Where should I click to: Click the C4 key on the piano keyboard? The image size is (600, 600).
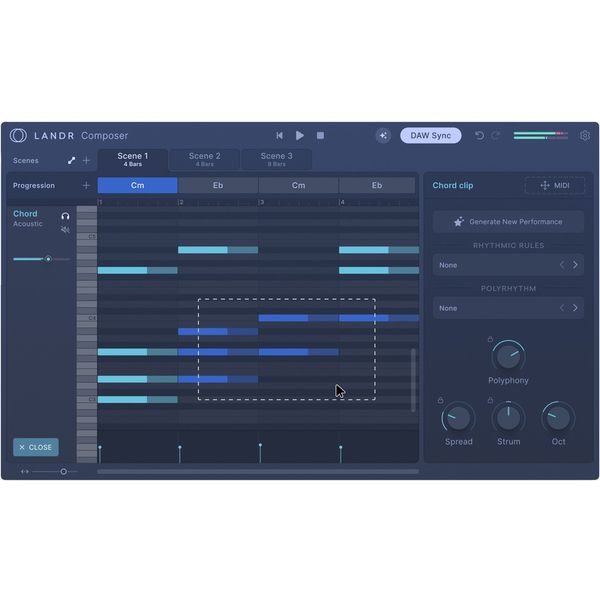pos(87,318)
